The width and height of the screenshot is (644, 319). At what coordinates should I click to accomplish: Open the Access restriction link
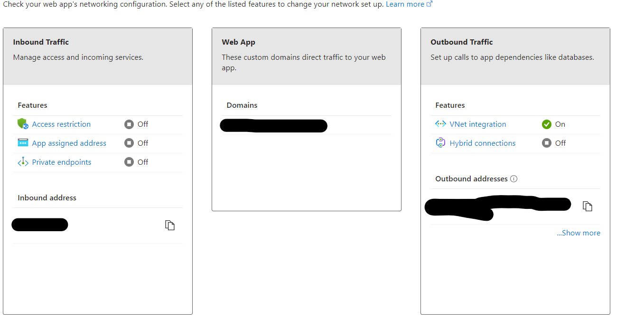point(61,124)
